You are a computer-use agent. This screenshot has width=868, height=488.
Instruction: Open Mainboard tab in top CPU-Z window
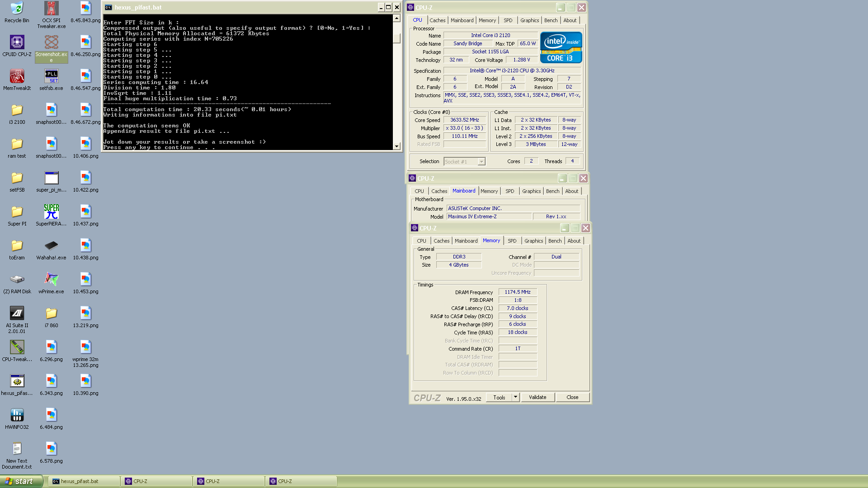point(462,20)
